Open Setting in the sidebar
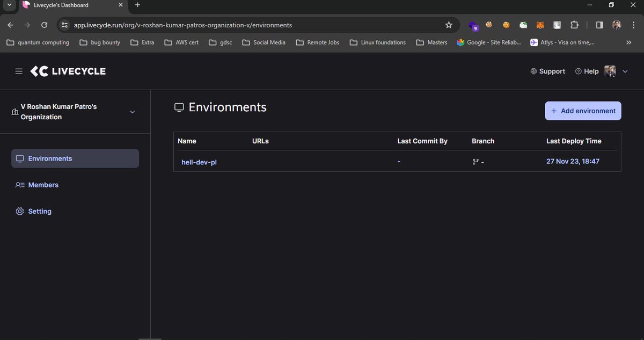The height and width of the screenshot is (340, 644). (x=33, y=211)
